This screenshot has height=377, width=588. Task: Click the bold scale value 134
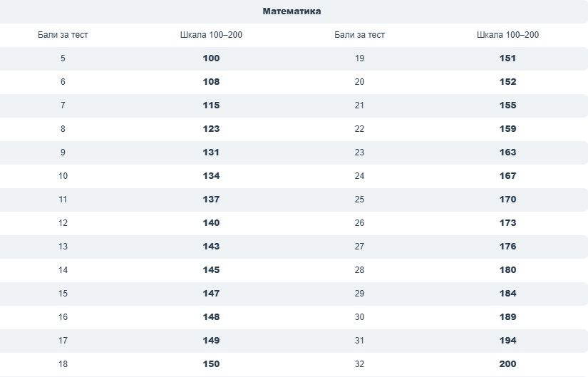tap(211, 176)
